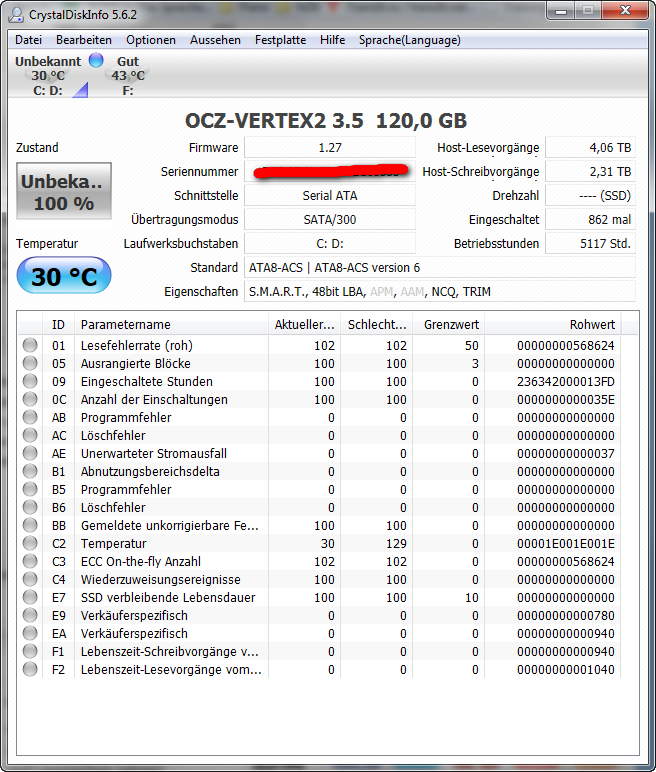
Task: Click status orb of Eingeschaltete Stunden row
Action: tap(30, 381)
